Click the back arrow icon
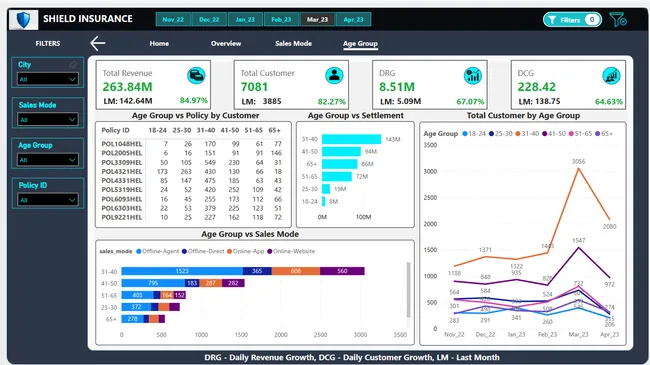This screenshot has height=365, width=650. pyautogui.click(x=97, y=43)
